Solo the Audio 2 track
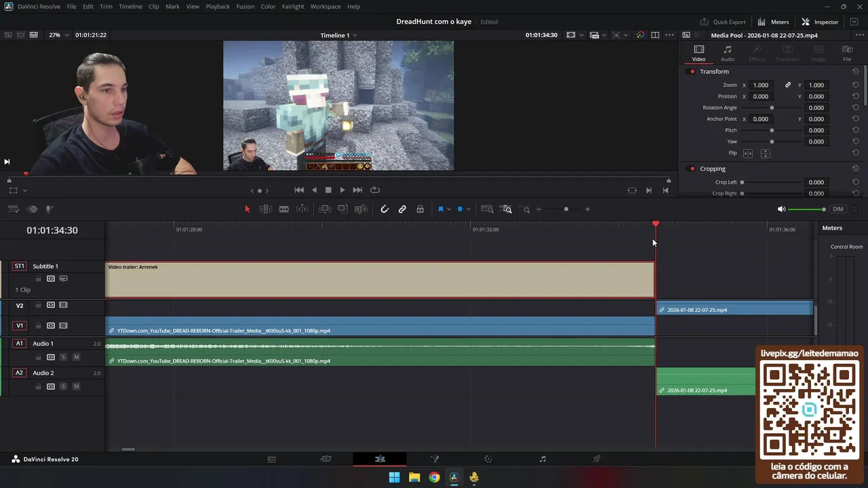Screen dimensions: 868x488 pos(63,386)
